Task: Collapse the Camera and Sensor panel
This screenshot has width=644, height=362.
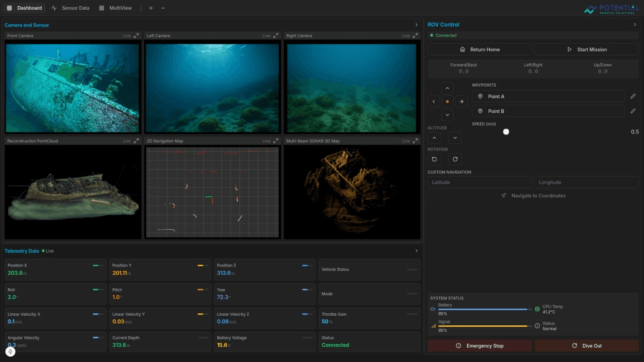Action: point(416,25)
